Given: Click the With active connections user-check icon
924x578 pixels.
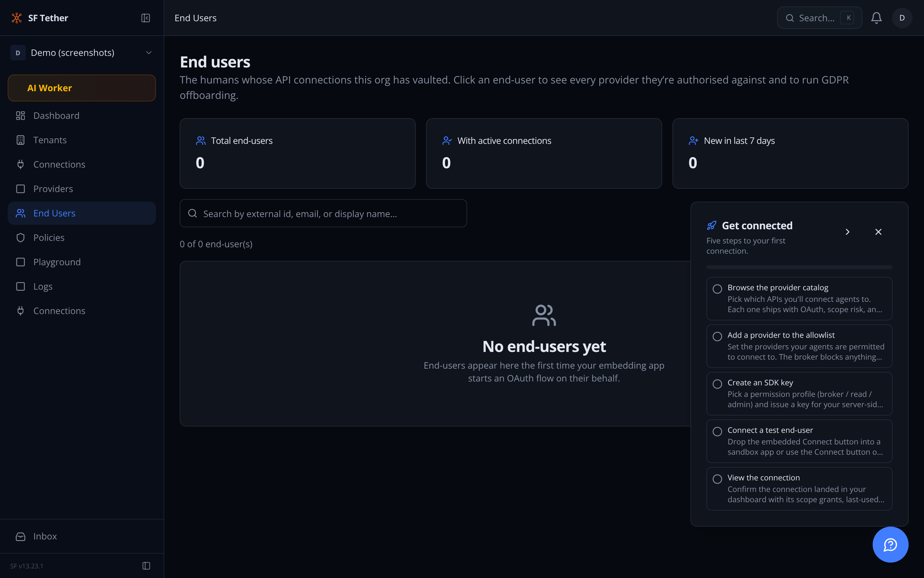Looking at the screenshot, I should [447, 141].
